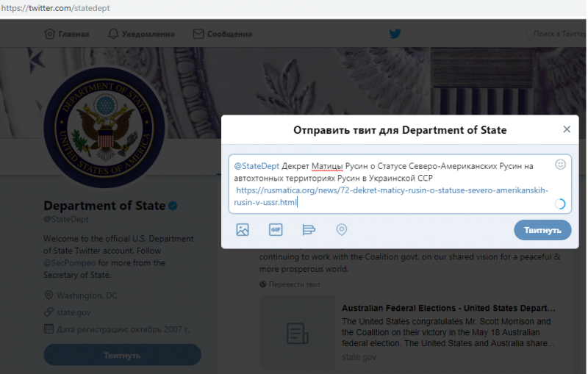The width and height of the screenshot is (588, 374).
Task: Open Australian Federal Elections link card
Action: (412, 333)
